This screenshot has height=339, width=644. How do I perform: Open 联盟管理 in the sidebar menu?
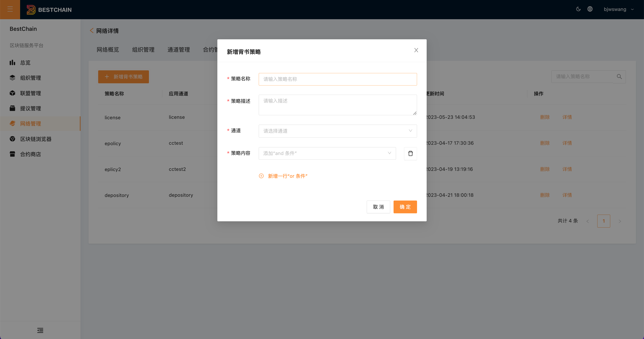[40, 93]
